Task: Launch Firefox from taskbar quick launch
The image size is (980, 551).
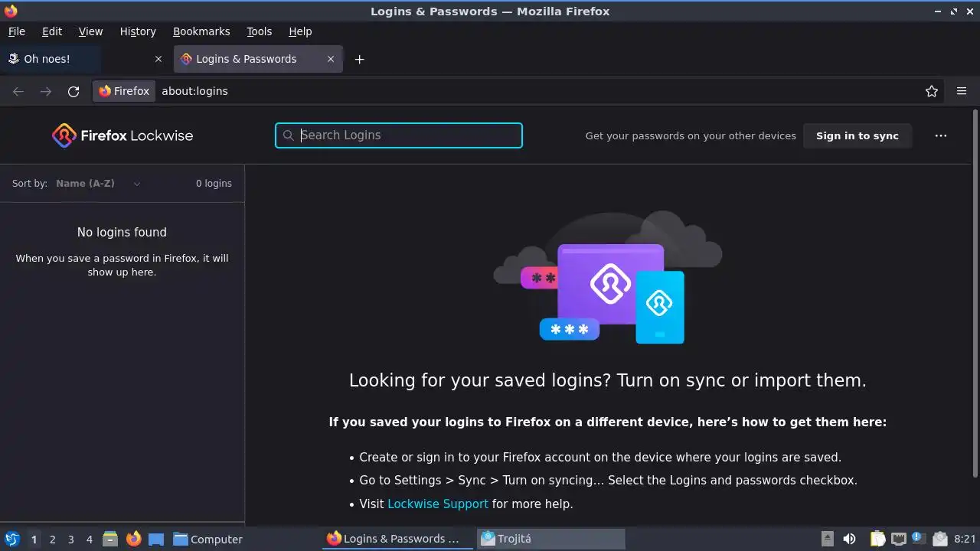Action: (133, 539)
